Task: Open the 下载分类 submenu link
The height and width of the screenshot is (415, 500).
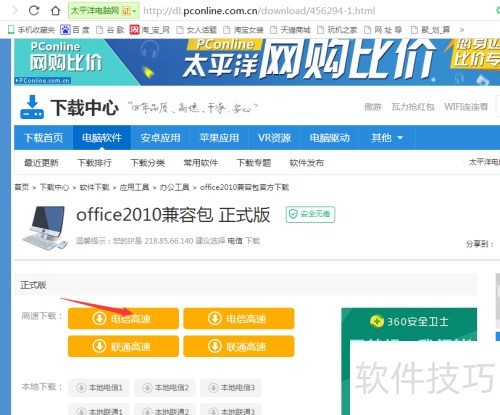Action: click(x=148, y=163)
